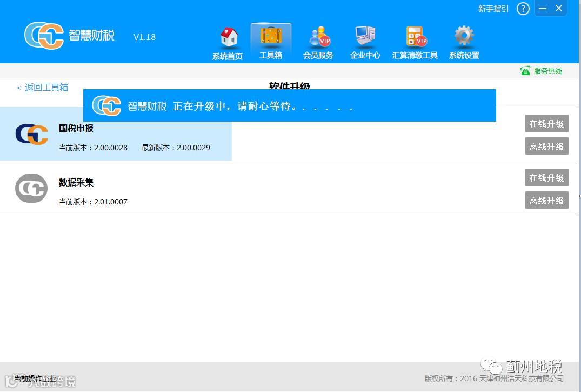Launch 汇算清缴工具 calculator icon

pos(416,36)
